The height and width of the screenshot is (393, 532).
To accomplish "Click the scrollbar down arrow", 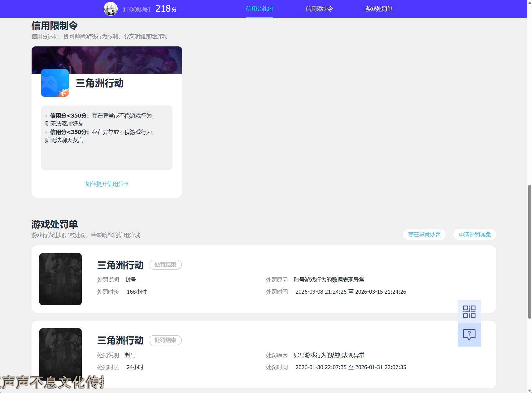I will click(530, 390).
